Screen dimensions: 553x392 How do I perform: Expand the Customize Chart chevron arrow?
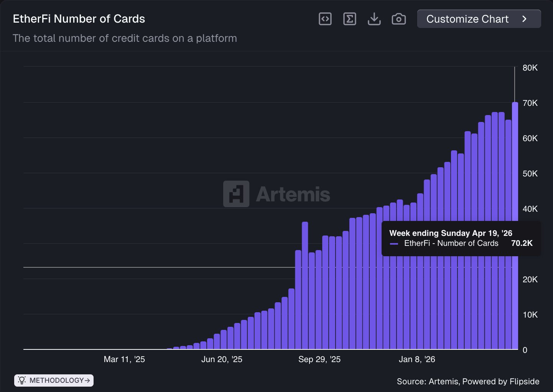pos(525,19)
